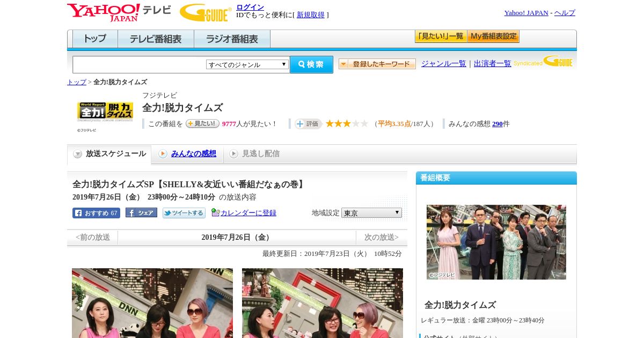
Task: Open the 出演者一覧 link
Action: 492,63
